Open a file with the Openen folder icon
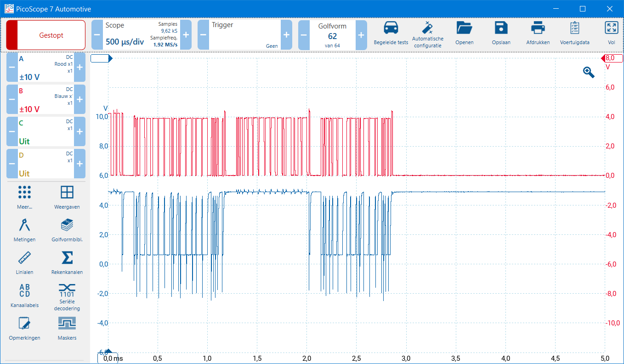The image size is (624, 364). tap(464, 28)
